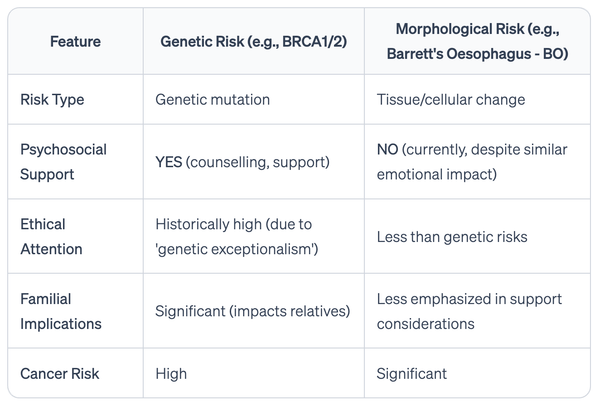Screen dimensions: 600x406
Task: Click the Risk Type row label
Action: pyautogui.click(x=54, y=100)
